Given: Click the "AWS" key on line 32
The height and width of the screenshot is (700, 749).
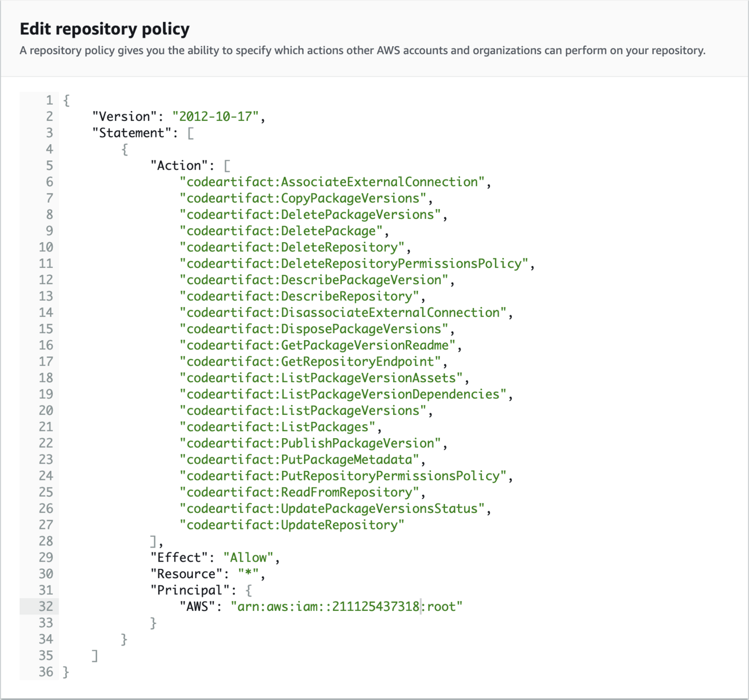Looking at the screenshot, I should click(197, 607).
